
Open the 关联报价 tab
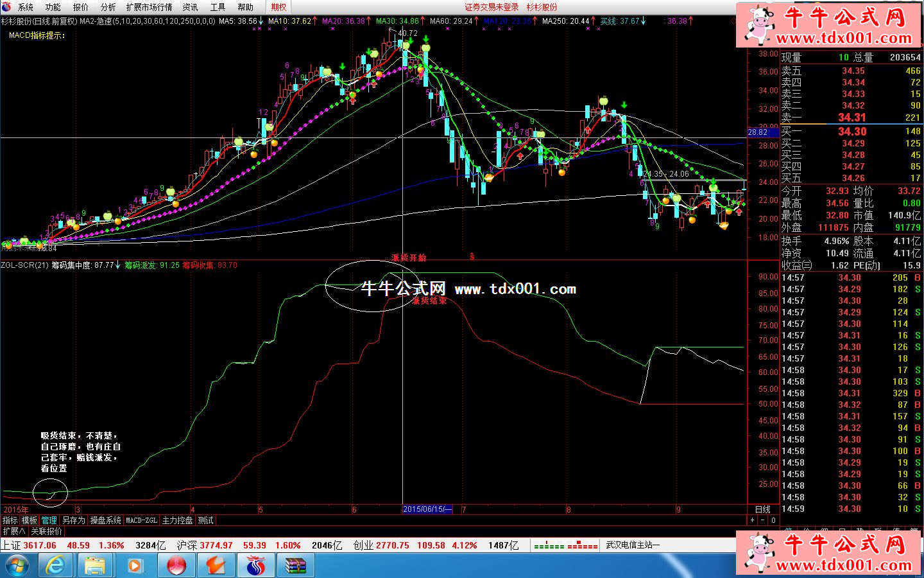coord(47,531)
